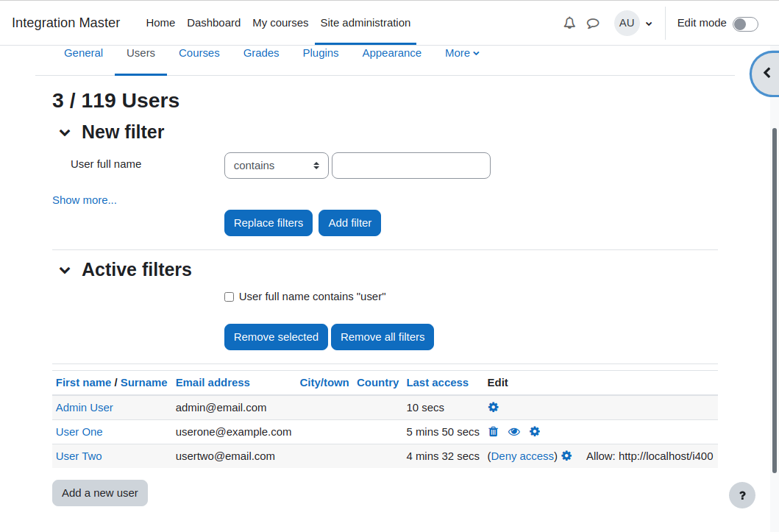Click the Remove selected button
Image resolution: width=779 pixels, height=532 pixels.
pos(277,337)
